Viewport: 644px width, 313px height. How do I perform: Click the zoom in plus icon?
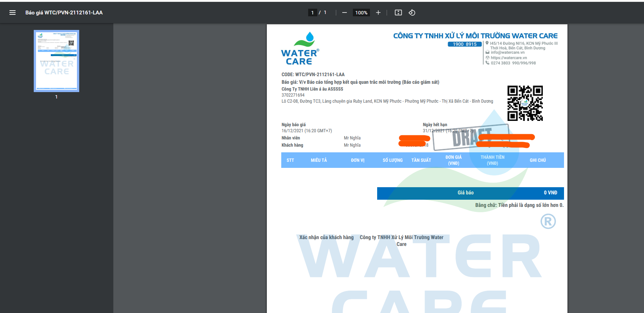tap(378, 13)
